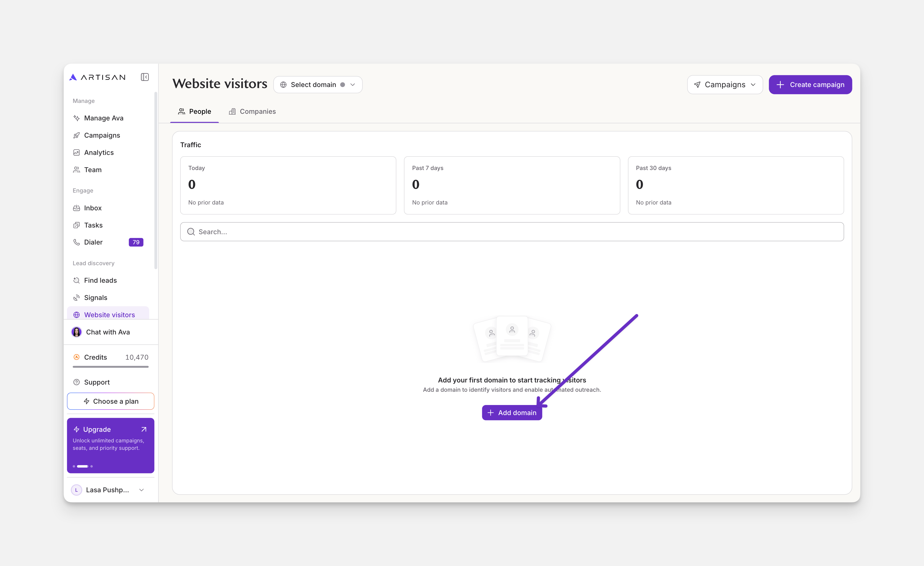Image resolution: width=924 pixels, height=566 pixels.
Task: Click the Campaigns rocket icon in sidebar
Action: click(x=76, y=135)
